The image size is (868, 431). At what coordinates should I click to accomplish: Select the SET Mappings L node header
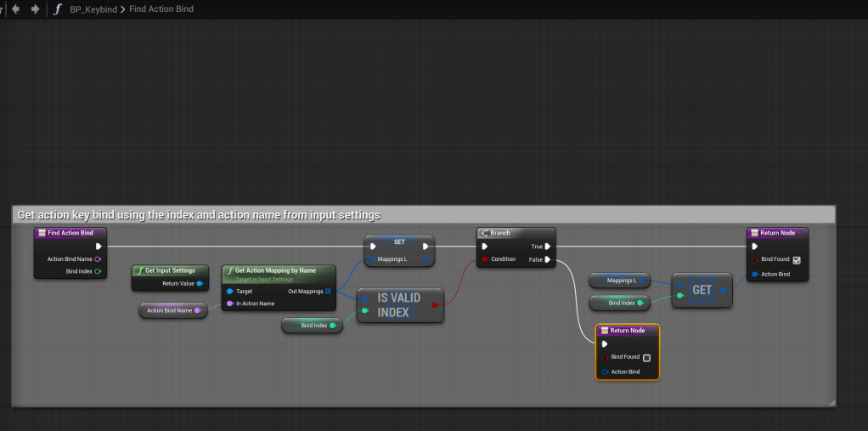point(399,241)
